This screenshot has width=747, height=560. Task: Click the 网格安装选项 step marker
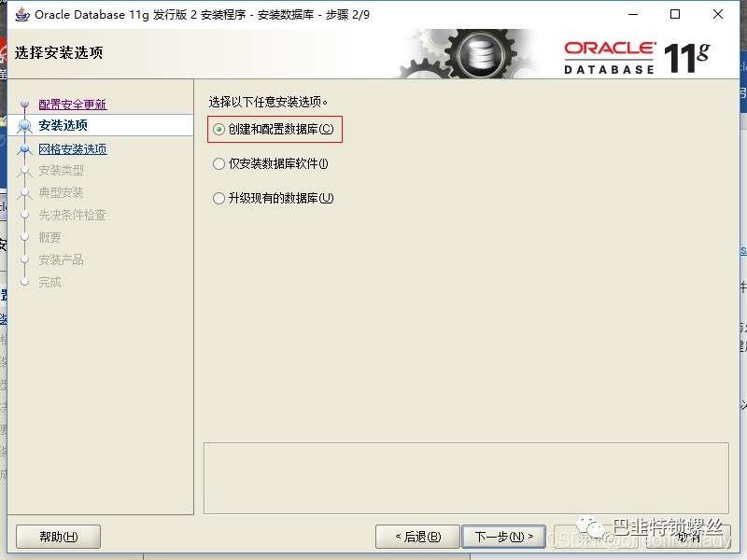tap(25, 149)
